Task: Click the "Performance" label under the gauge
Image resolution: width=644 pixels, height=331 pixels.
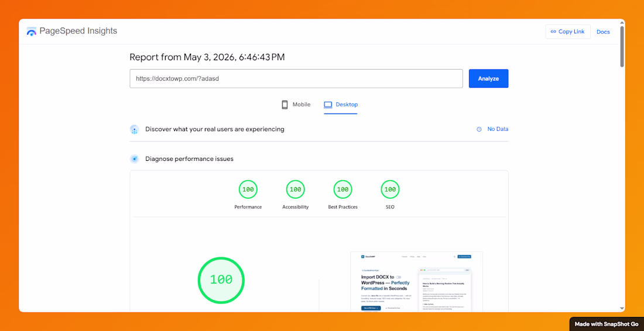Action: coord(248,207)
